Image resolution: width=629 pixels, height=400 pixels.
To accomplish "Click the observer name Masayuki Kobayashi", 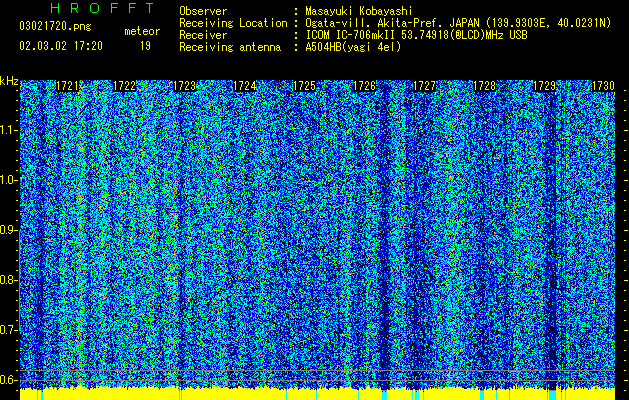I will (359, 11).
